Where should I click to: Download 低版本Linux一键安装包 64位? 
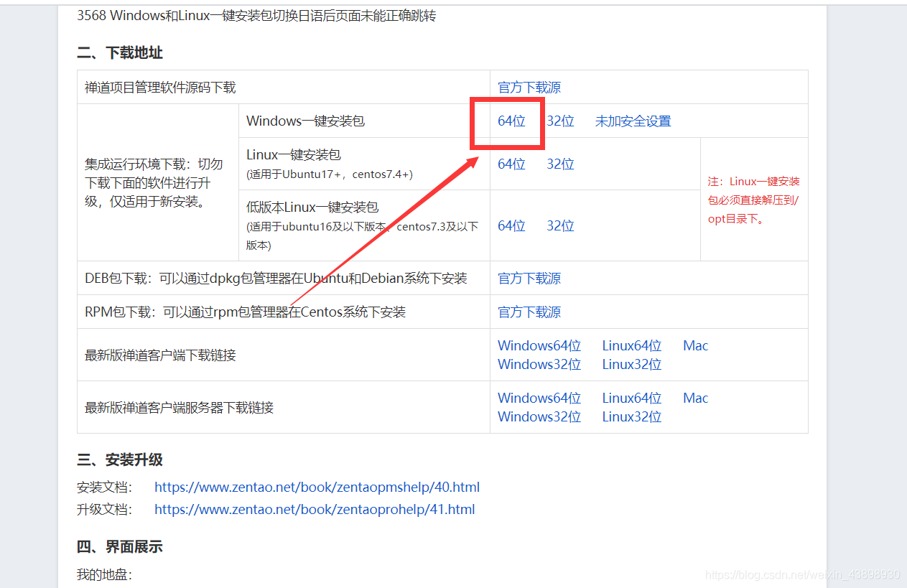pyautogui.click(x=511, y=226)
